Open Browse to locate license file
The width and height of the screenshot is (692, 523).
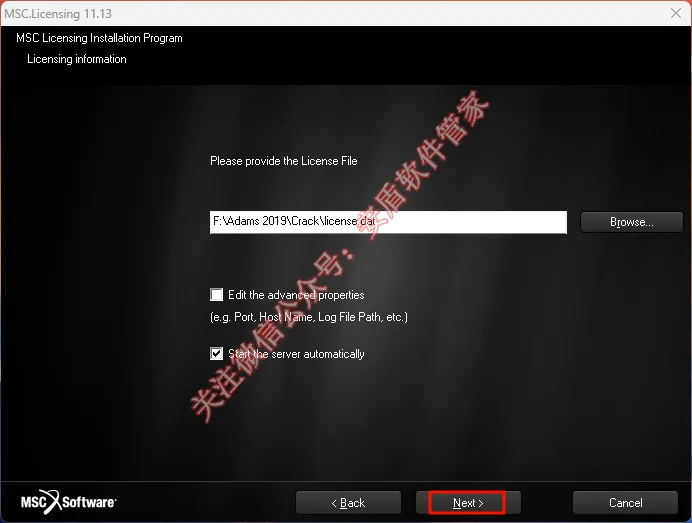point(632,222)
